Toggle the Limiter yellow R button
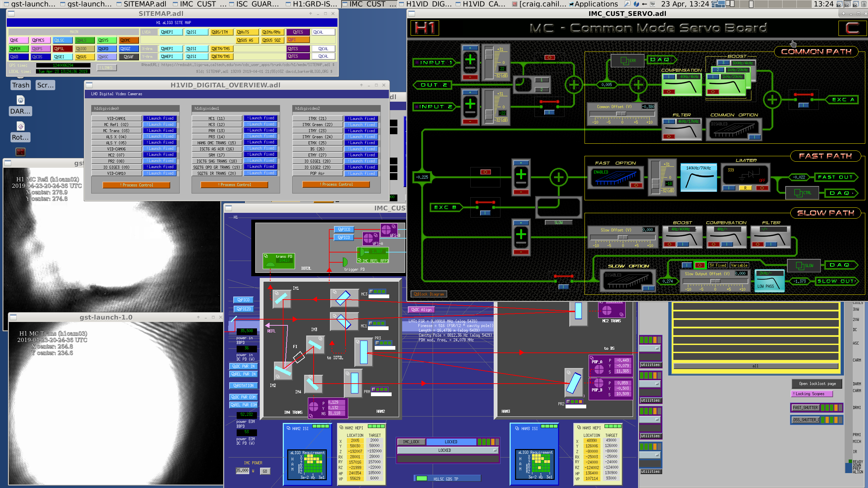This screenshot has height=488, width=868. click(745, 188)
